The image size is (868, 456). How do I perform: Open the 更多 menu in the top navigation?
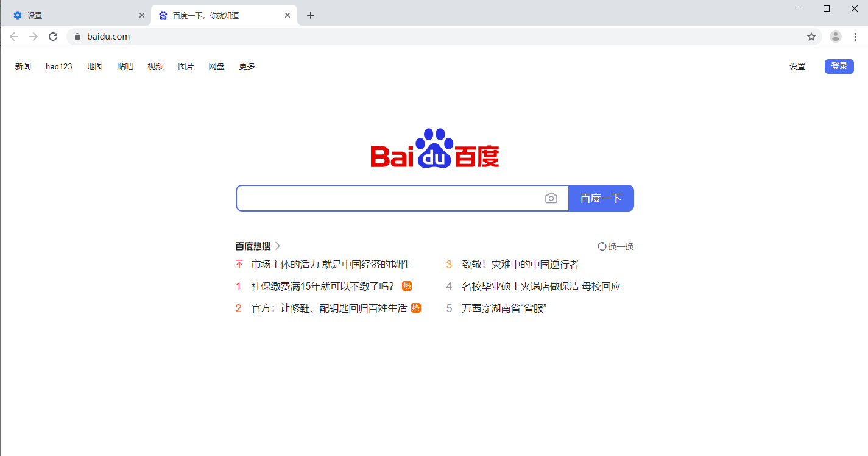tap(247, 66)
